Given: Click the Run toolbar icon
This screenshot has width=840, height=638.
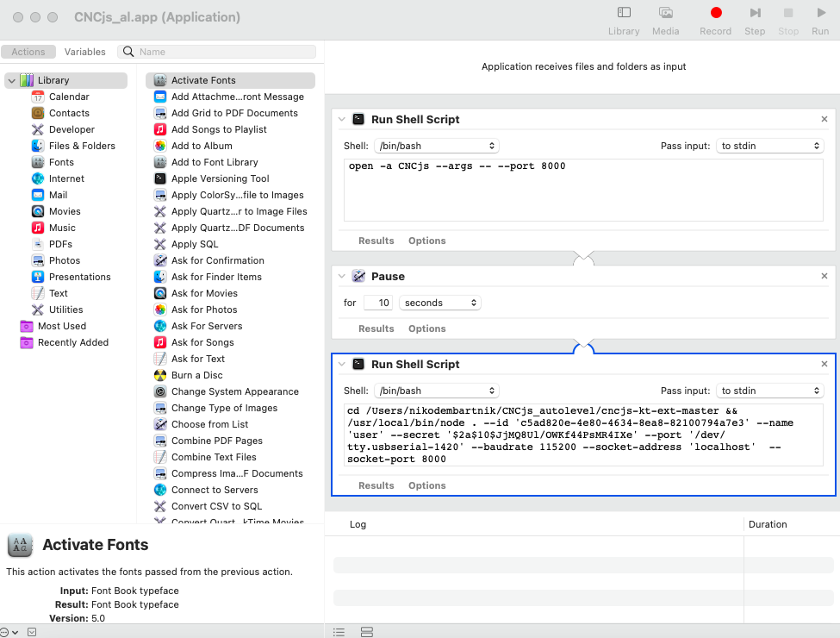Looking at the screenshot, I should (x=821, y=13).
